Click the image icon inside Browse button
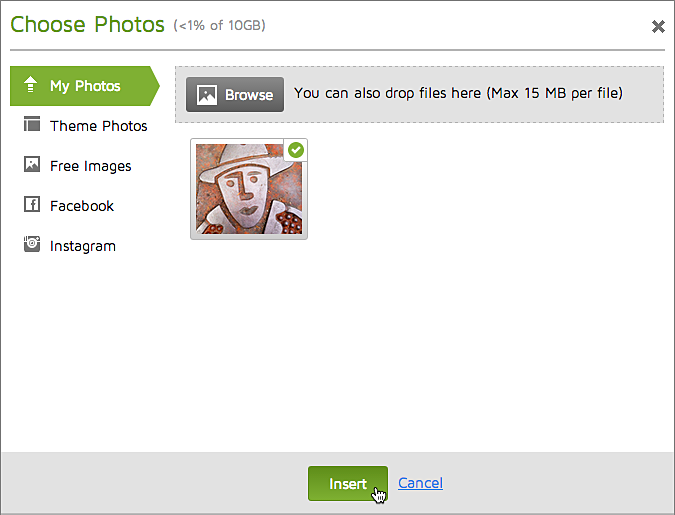This screenshot has width=675, height=515. click(207, 95)
